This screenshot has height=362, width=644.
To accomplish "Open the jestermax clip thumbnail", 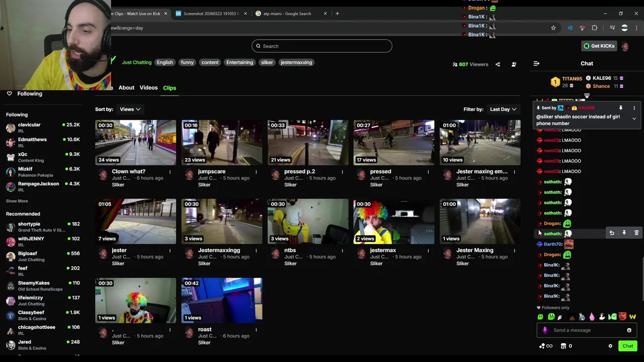I will (393, 221).
